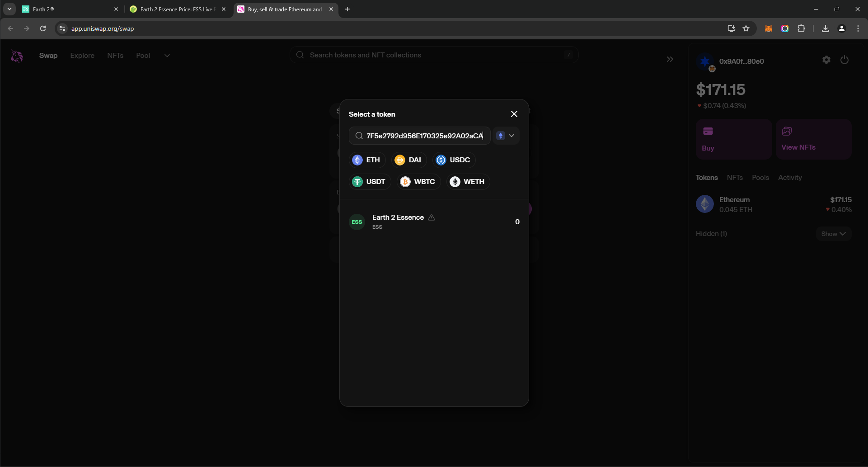The height and width of the screenshot is (467, 868).
Task: Open the Ethereum 0.045 ETH balance row
Action: coord(774,204)
